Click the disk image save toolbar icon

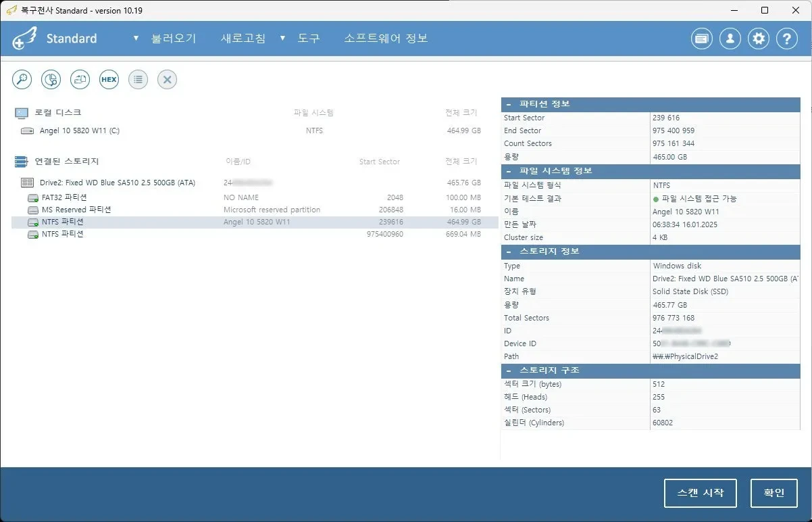[x=80, y=79]
